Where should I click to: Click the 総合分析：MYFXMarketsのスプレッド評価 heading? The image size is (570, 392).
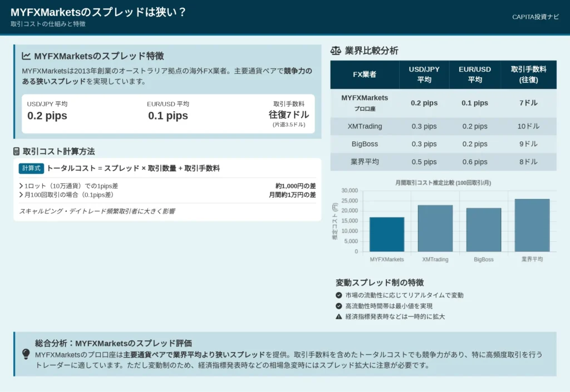point(114,344)
